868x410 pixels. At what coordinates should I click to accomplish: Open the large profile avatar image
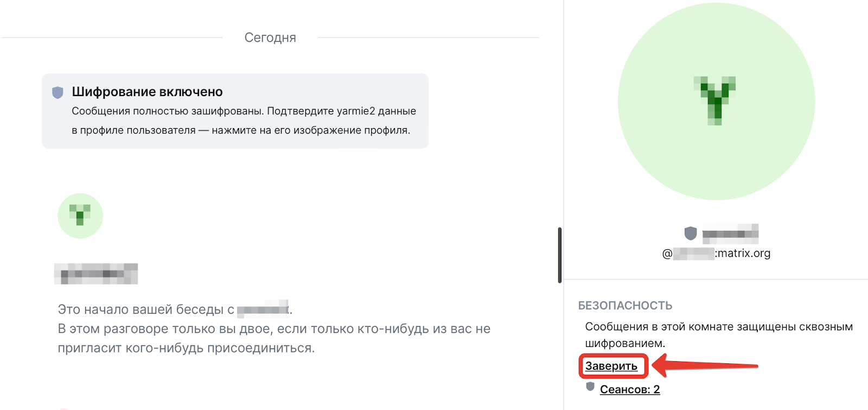click(716, 102)
